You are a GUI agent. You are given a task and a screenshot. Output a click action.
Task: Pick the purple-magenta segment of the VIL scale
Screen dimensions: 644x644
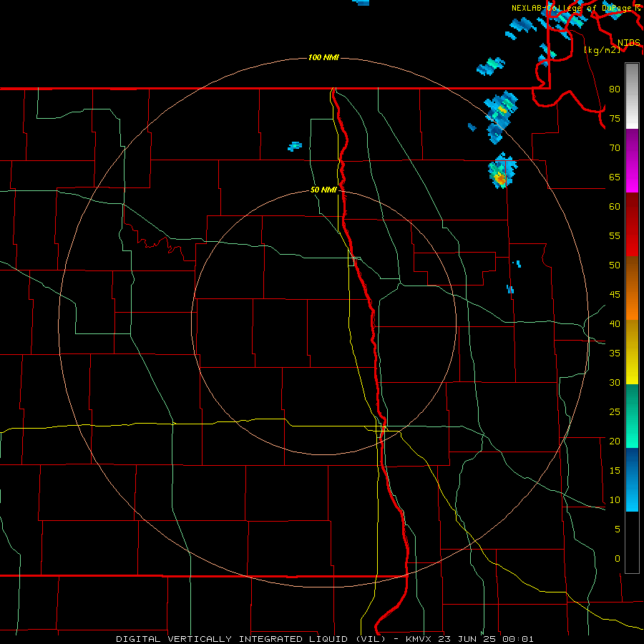click(x=632, y=160)
